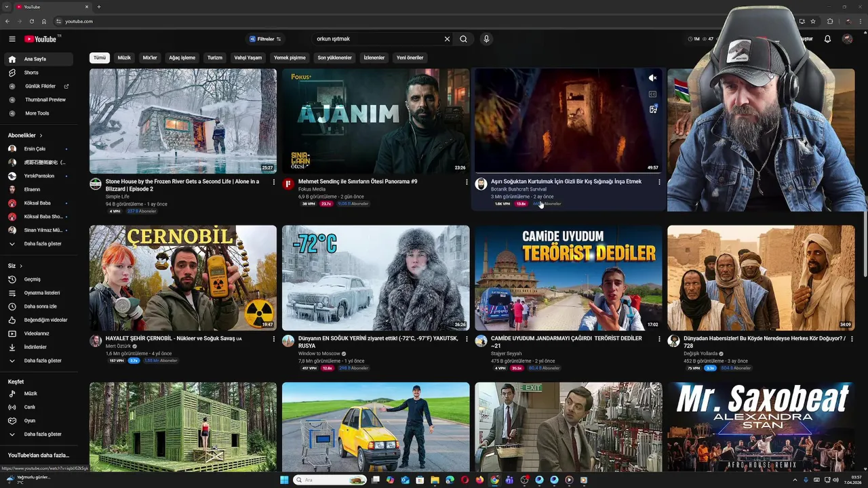
Task: Select the Son yüklenenler filter chip
Action: pos(335,58)
